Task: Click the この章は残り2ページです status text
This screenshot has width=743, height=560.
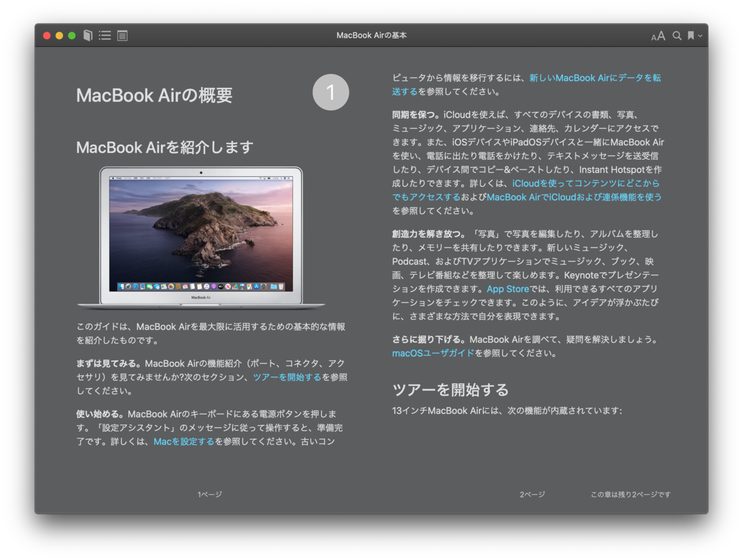Action: 631,494
